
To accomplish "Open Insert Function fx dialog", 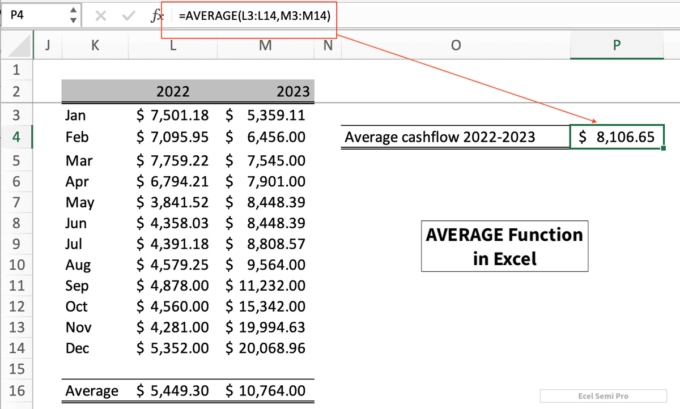I will (157, 17).
